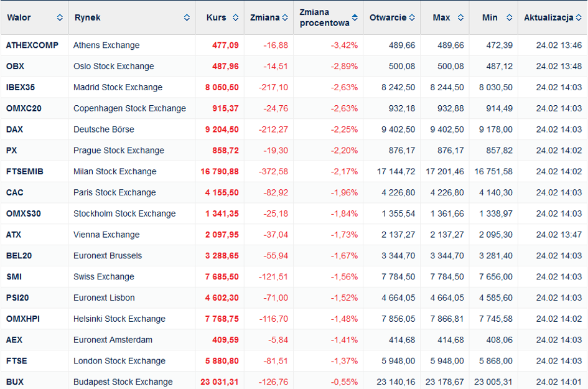Click the Walor column header label

19,17
